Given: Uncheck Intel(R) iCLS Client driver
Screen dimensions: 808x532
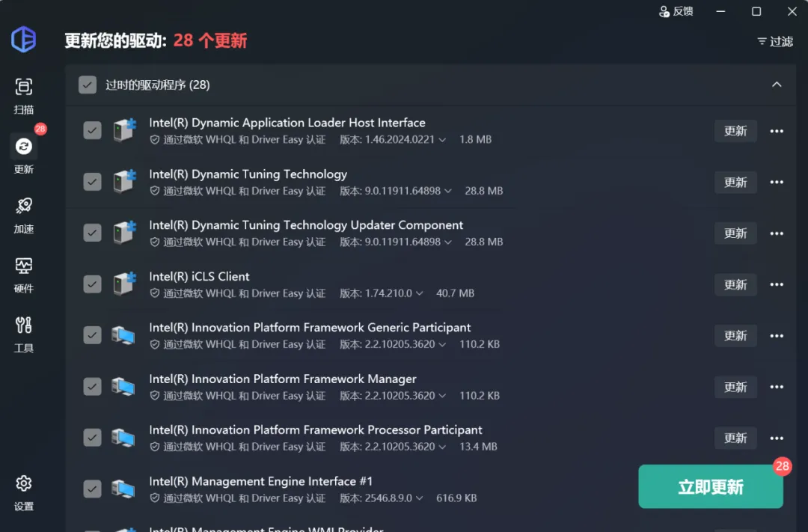Looking at the screenshot, I should [92, 284].
